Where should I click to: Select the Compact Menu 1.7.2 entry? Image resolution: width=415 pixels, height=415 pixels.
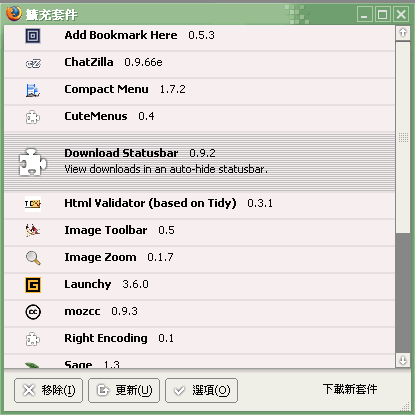click(x=199, y=92)
